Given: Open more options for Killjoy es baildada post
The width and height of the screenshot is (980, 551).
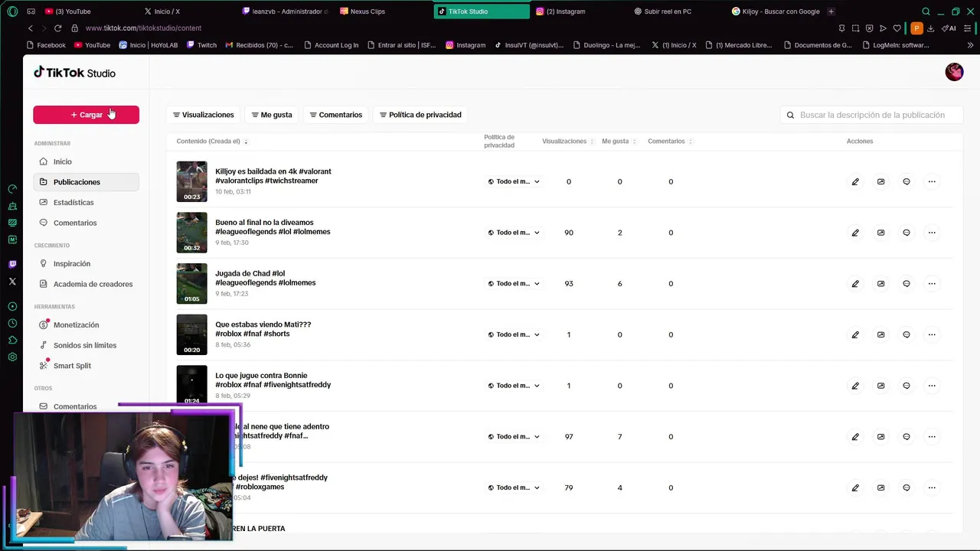Looking at the screenshot, I should (932, 182).
